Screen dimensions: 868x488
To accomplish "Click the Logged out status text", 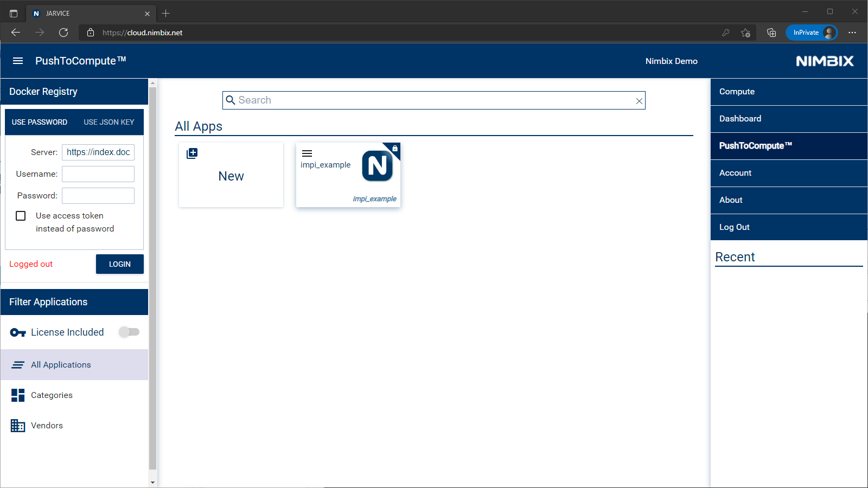I will click(31, 264).
